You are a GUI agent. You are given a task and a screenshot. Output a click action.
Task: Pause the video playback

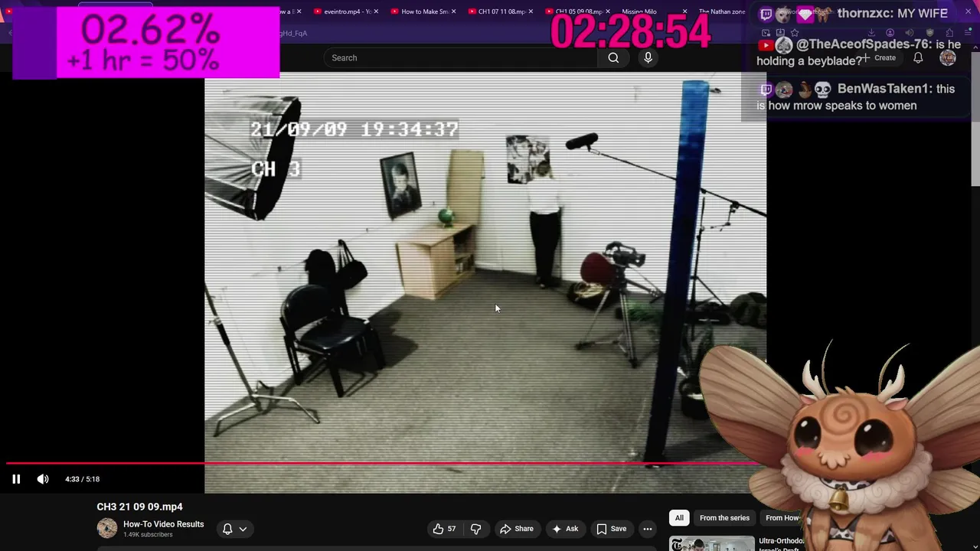point(16,479)
